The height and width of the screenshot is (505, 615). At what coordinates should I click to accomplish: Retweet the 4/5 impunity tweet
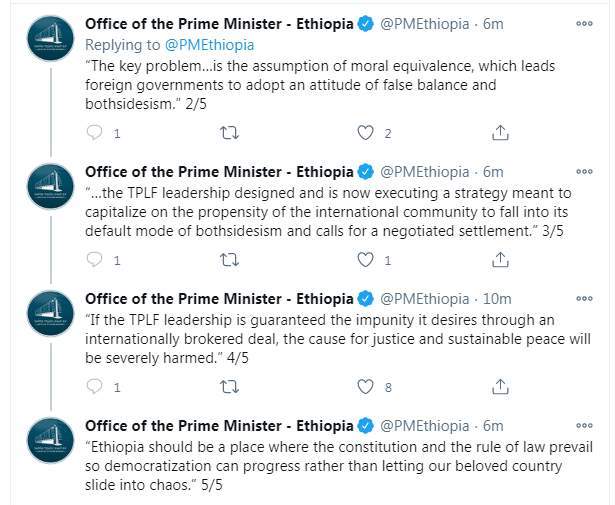pos(229,386)
